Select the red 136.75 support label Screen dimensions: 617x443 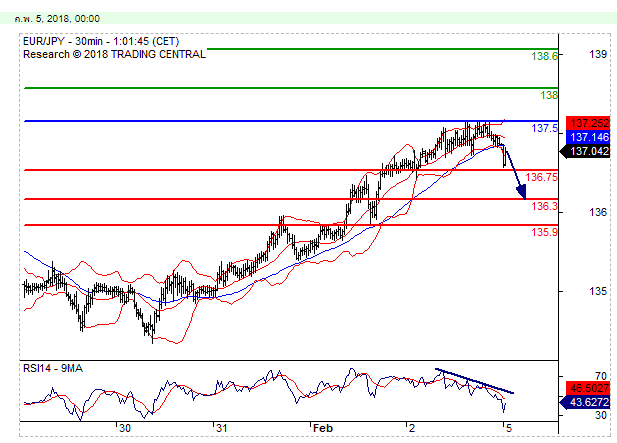pos(541,177)
